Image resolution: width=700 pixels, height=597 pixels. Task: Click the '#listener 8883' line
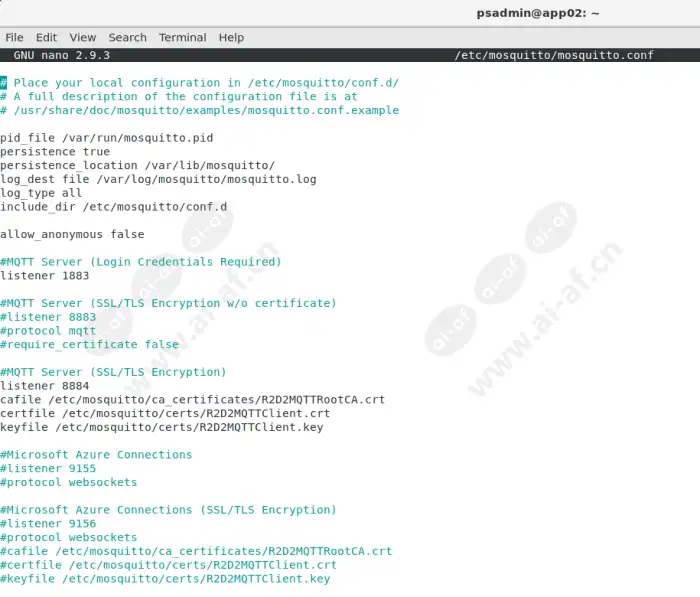[x=48, y=317]
